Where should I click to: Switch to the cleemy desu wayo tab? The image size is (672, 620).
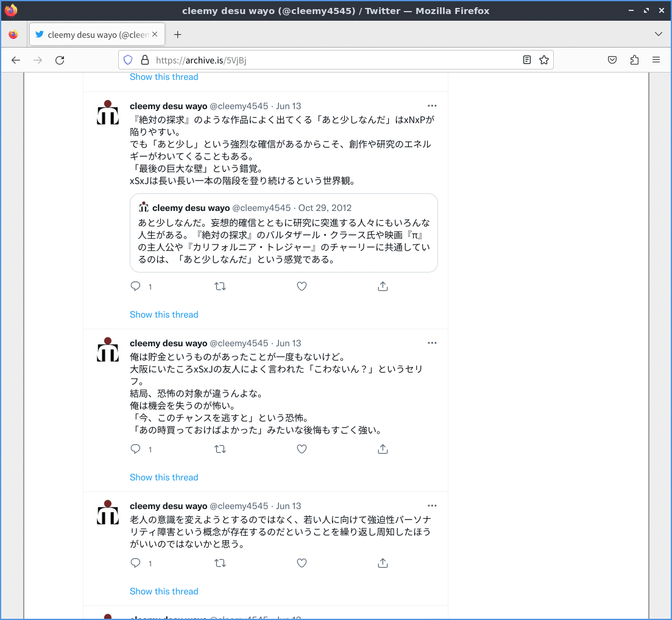point(91,34)
